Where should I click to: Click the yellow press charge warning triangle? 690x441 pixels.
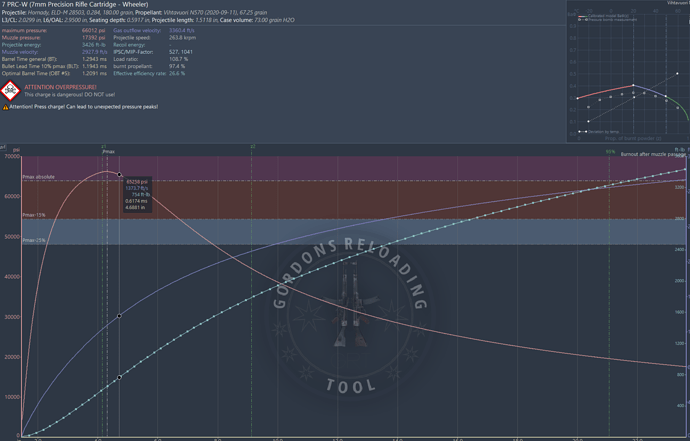5,107
